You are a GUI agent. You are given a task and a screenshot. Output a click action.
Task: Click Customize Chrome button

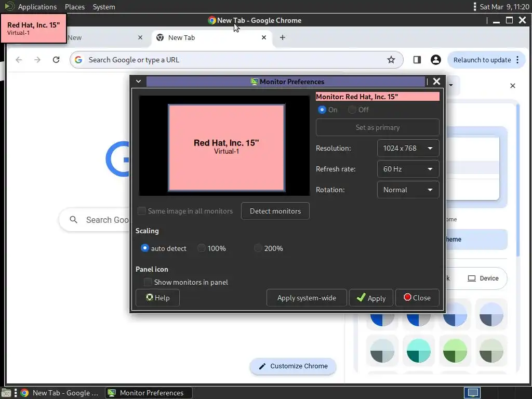click(x=293, y=366)
